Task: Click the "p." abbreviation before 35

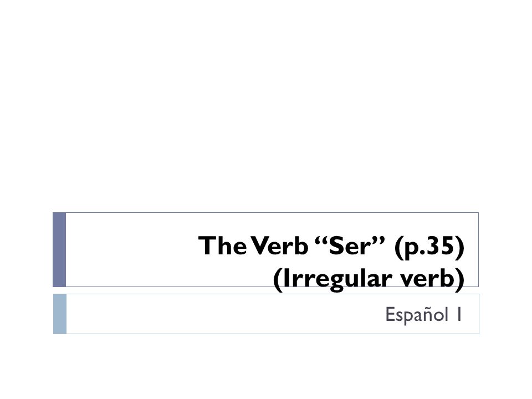Action: (x=414, y=248)
